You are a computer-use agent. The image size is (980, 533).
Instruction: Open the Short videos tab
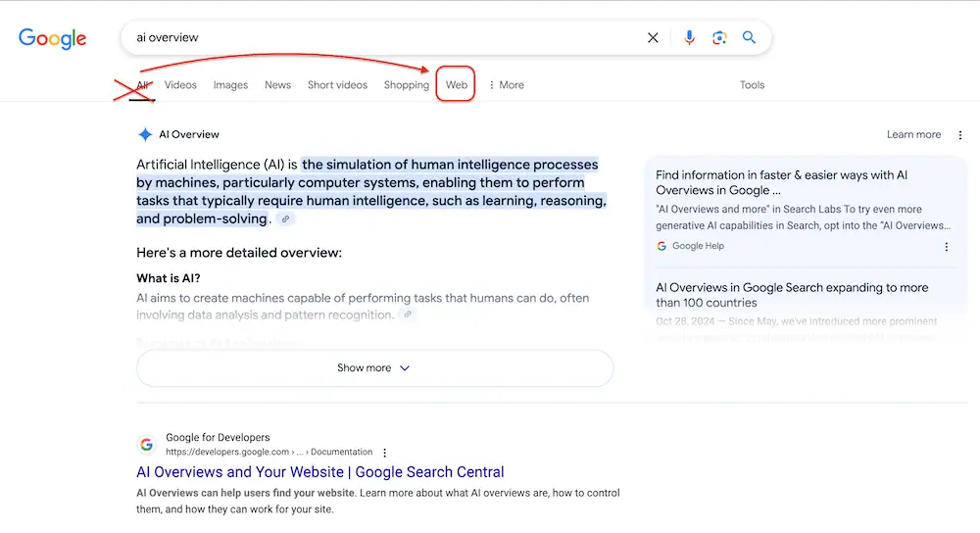click(x=337, y=85)
